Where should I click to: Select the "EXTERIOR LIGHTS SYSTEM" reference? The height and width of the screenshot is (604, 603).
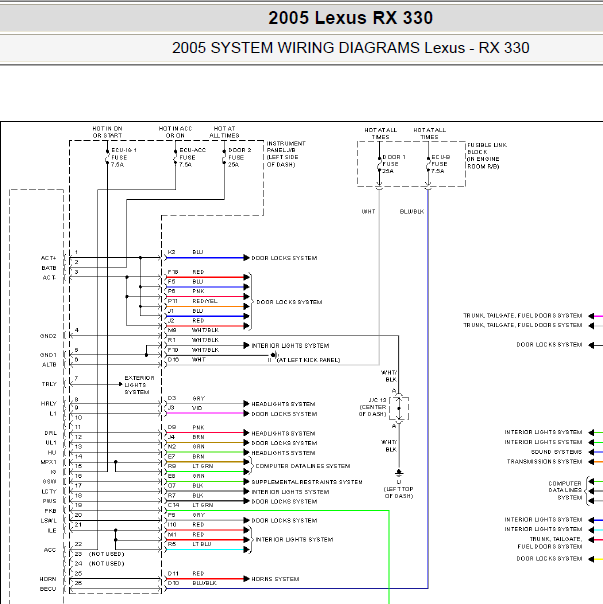click(139, 385)
